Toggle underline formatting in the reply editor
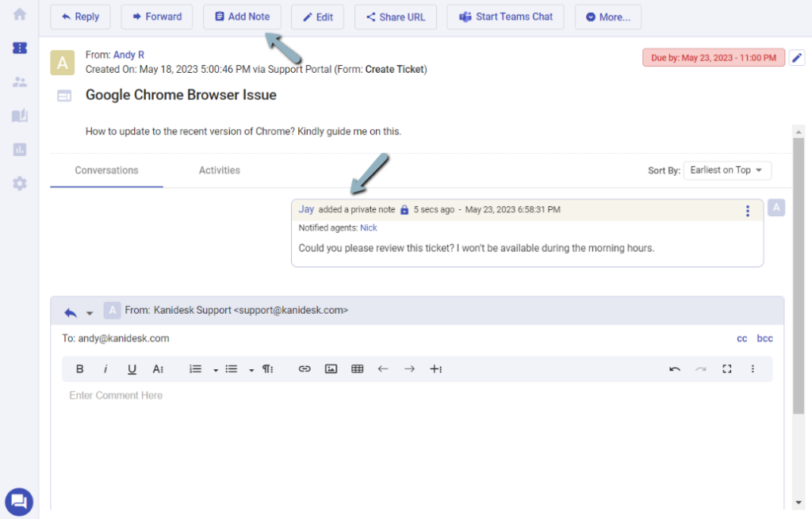The height and width of the screenshot is (519, 812). pos(132,369)
